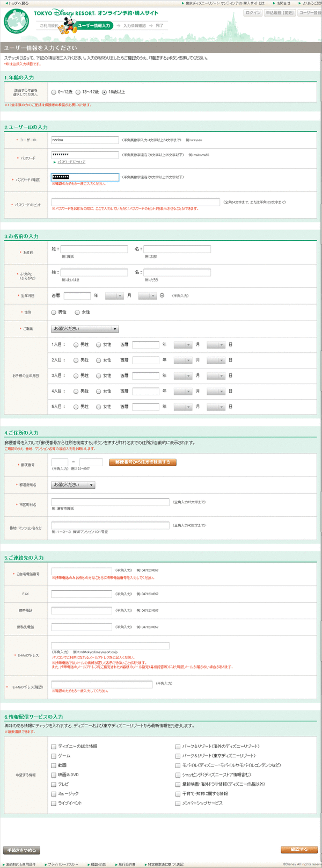
Task: Open the month dropdown for child 3人目
Action: (x=182, y=376)
